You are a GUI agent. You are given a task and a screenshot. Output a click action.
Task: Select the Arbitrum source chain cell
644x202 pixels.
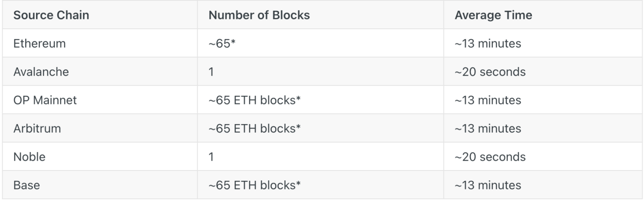click(x=37, y=129)
